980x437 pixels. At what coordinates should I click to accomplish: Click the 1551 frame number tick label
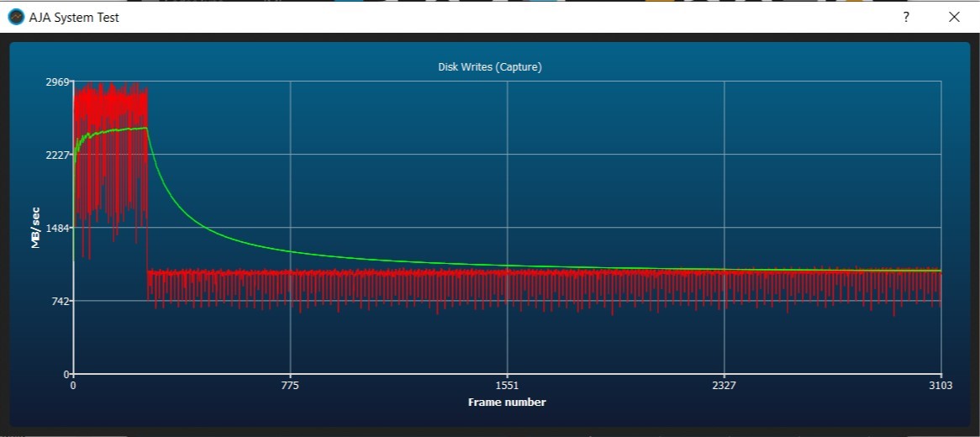click(x=507, y=386)
